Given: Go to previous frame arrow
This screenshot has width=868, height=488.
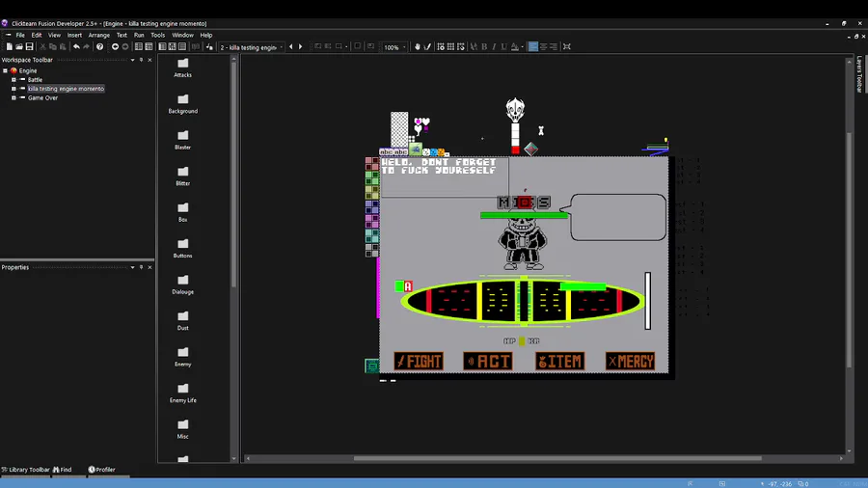Looking at the screenshot, I should pyautogui.click(x=291, y=47).
